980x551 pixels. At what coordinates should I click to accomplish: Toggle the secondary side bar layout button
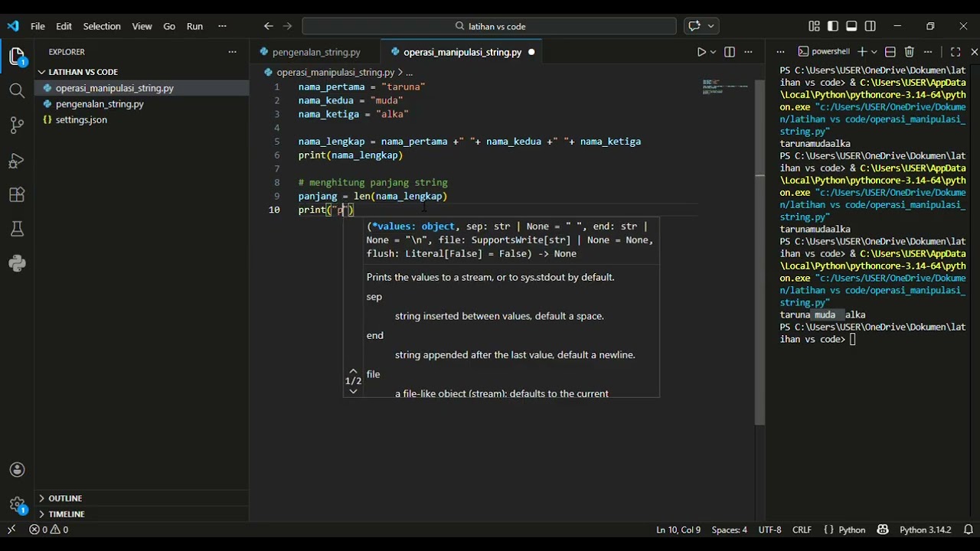pos(871,26)
